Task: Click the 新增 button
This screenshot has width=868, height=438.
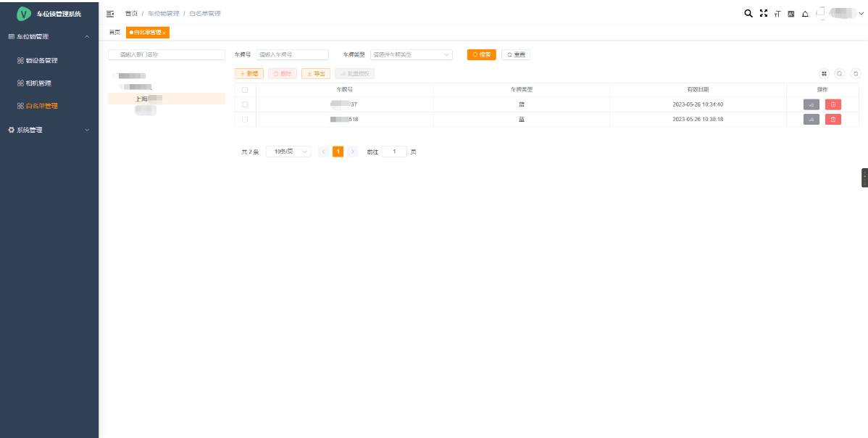Action: tap(249, 73)
